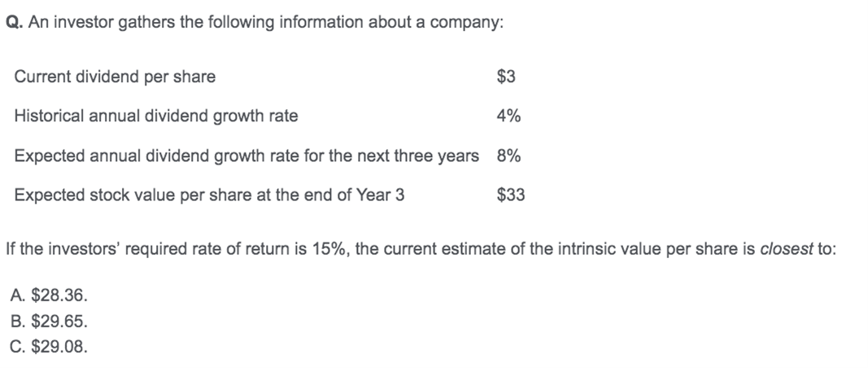Click the $33 stock value
The height and width of the screenshot is (368, 868).
(x=510, y=195)
